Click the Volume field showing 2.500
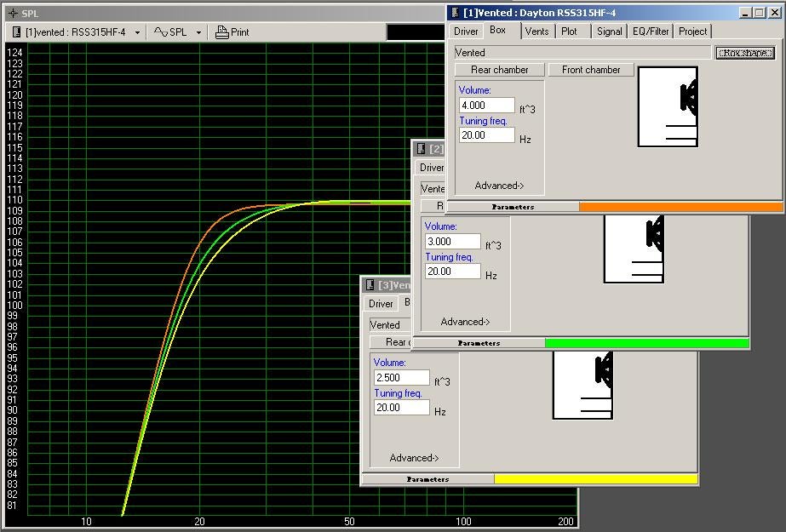 402,378
